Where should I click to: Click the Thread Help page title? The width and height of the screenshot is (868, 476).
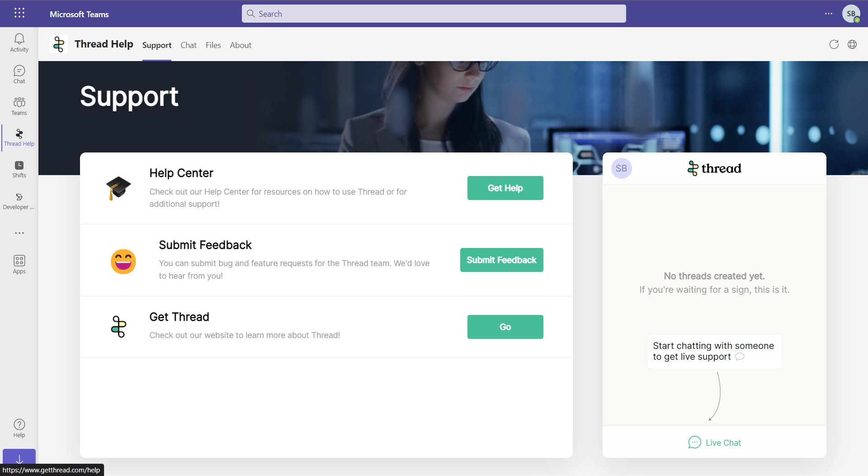click(x=104, y=44)
